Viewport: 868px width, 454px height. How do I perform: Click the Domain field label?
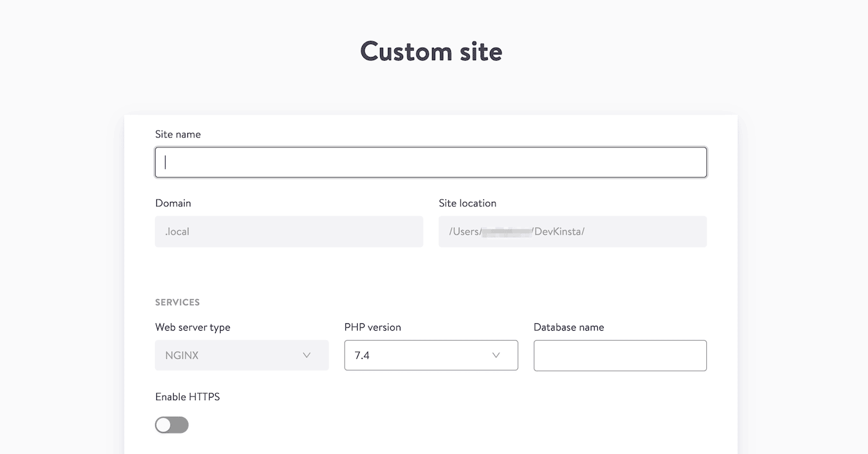coord(173,203)
